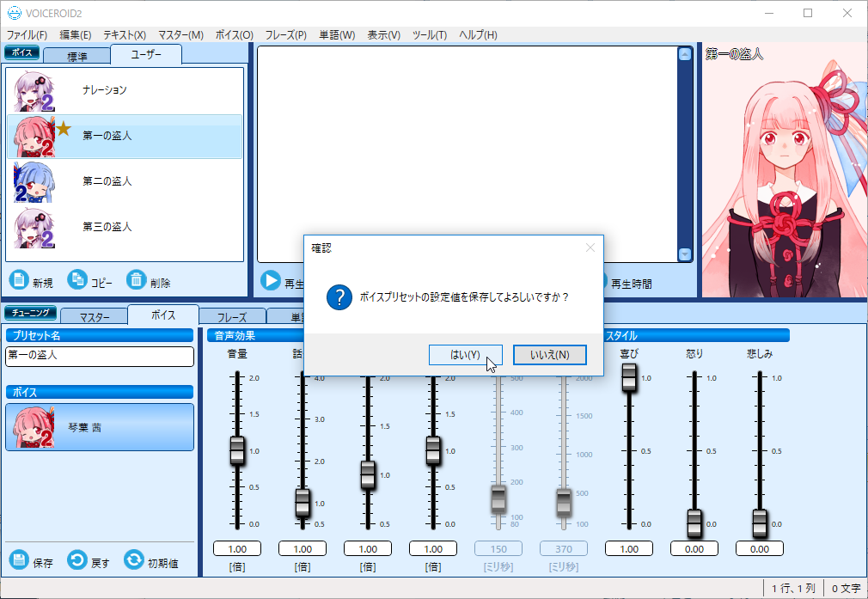Open the 単語(W) menu
This screenshot has width=868, height=599.
337,35
